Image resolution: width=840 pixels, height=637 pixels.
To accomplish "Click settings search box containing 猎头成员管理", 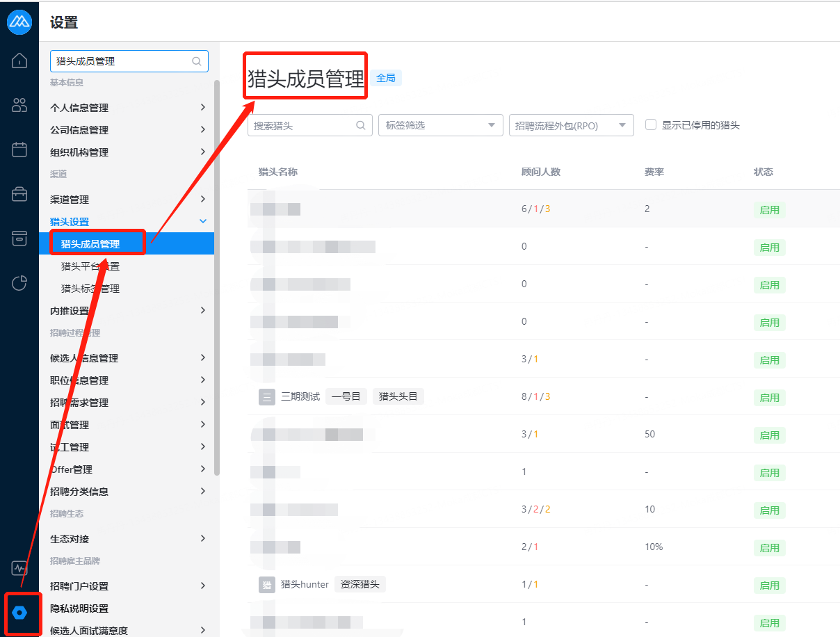I will (129, 61).
